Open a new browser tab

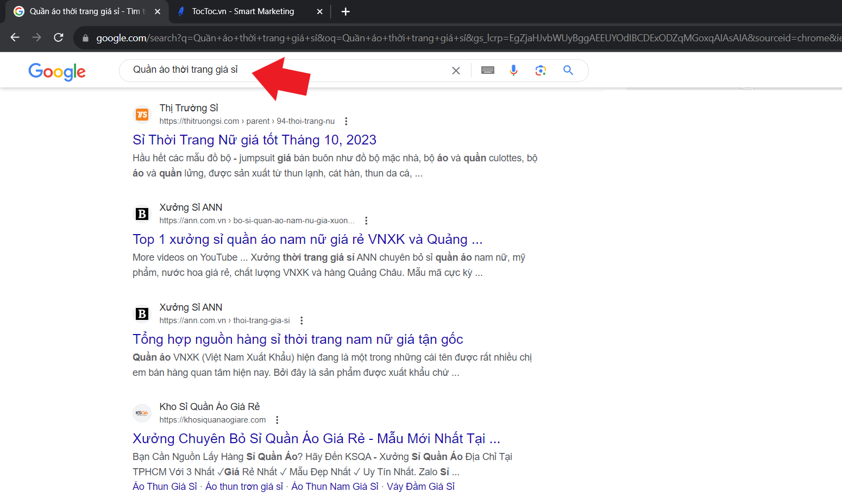point(345,11)
